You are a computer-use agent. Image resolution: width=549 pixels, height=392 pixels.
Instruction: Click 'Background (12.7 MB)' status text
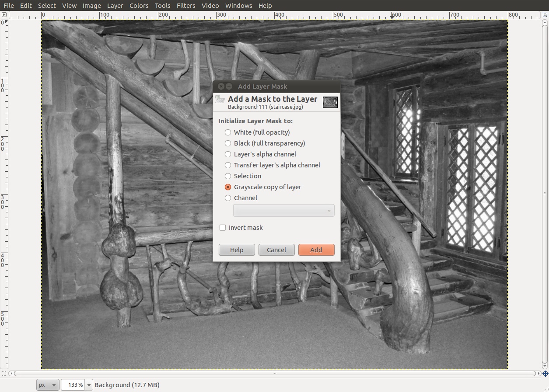[127, 385]
